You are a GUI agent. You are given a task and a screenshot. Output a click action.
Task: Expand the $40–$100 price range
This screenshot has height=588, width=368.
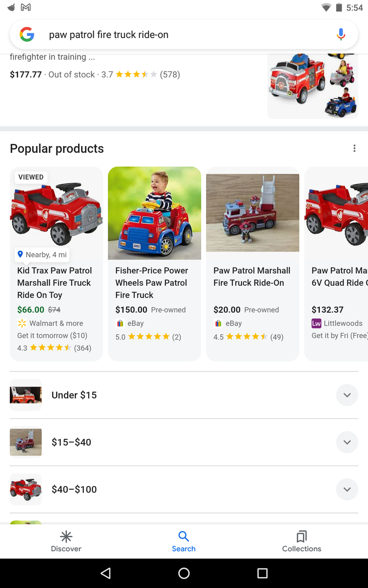pyautogui.click(x=347, y=489)
